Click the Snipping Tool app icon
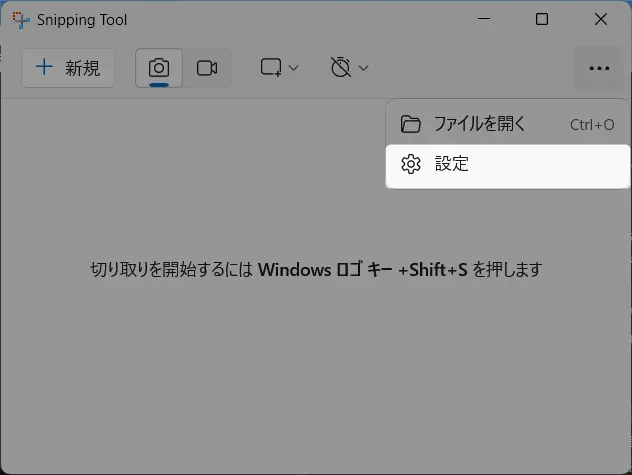This screenshot has height=475, width=632. click(21, 20)
